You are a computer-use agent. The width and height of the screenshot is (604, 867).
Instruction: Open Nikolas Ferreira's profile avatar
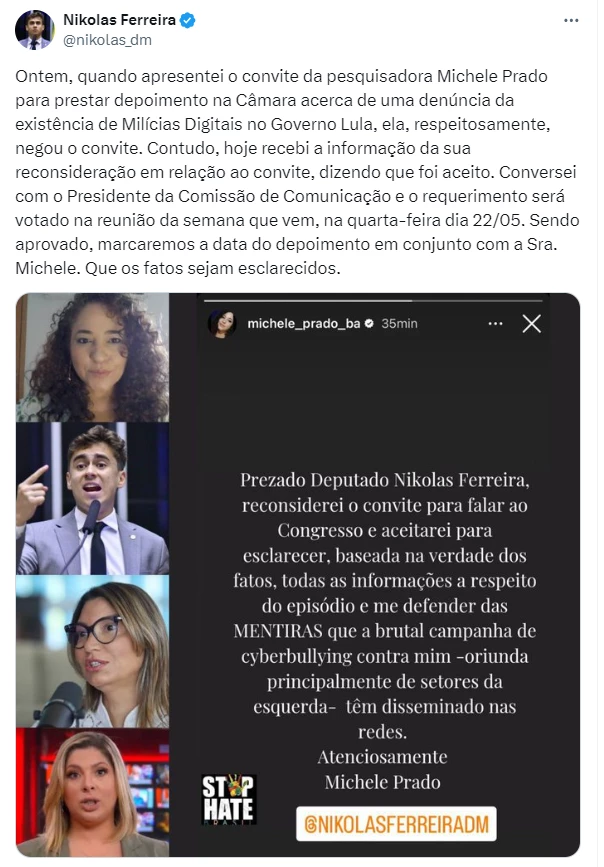(34, 29)
